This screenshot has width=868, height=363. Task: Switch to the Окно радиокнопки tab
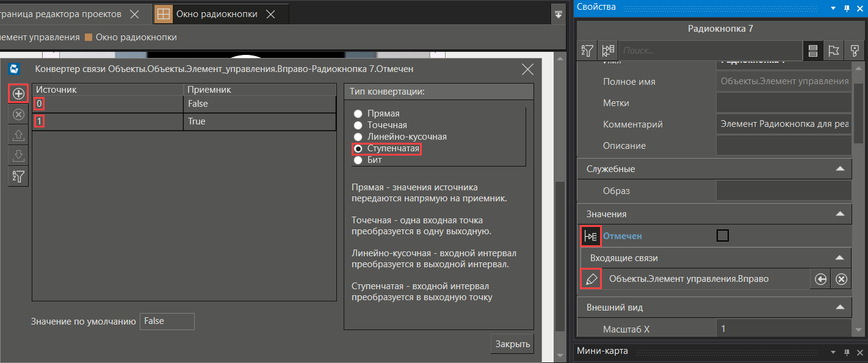click(216, 14)
